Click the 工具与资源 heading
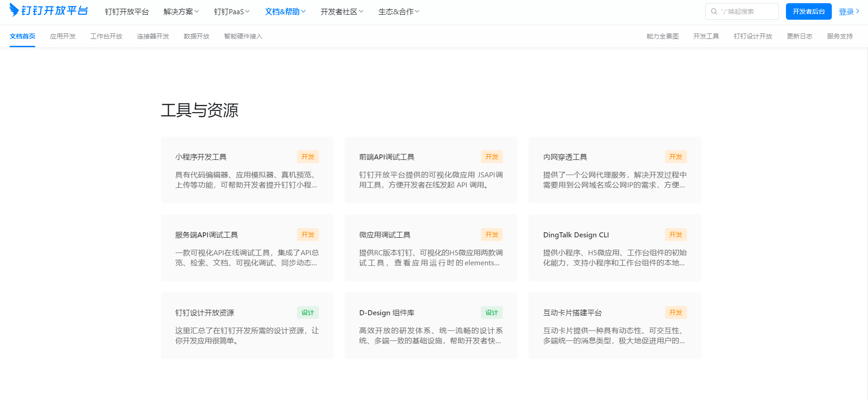Viewport: 868px width, 400px height. 200,110
